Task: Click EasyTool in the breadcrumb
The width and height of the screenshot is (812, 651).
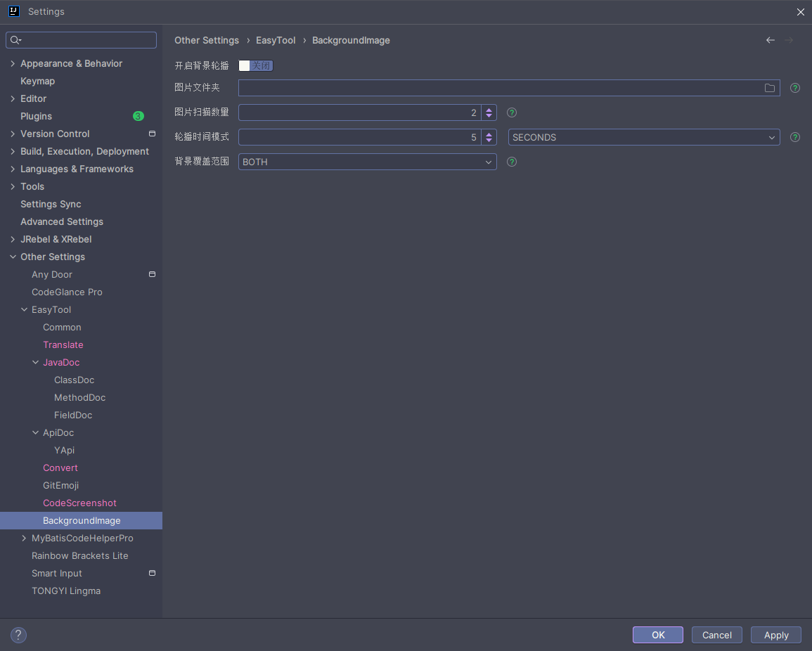Action: click(x=276, y=40)
